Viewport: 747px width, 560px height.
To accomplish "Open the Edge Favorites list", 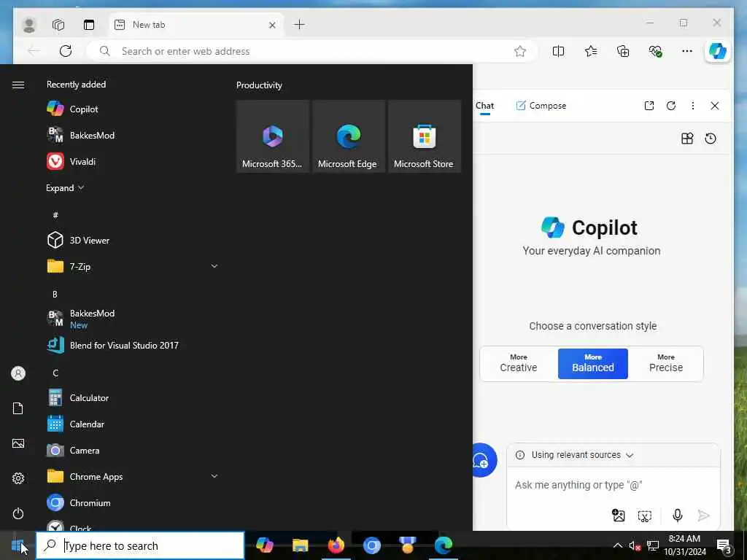I will (591, 51).
